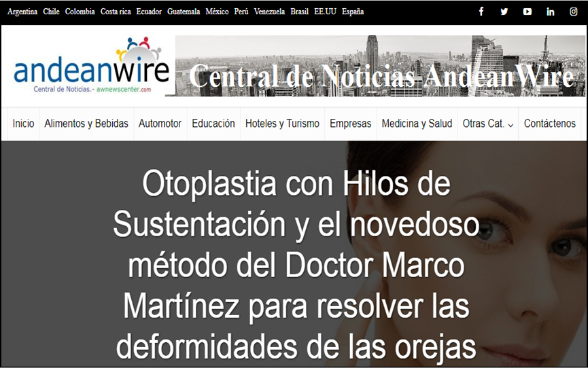The width and height of the screenshot is (588, 368).
Task: Click the Central de Noticias AndeanWire banner
Action: (381, 66)
